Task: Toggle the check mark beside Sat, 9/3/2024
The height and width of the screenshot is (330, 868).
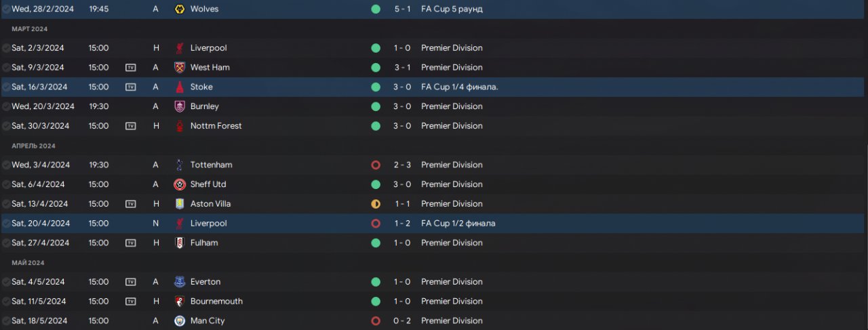Action: click(6, 68)
